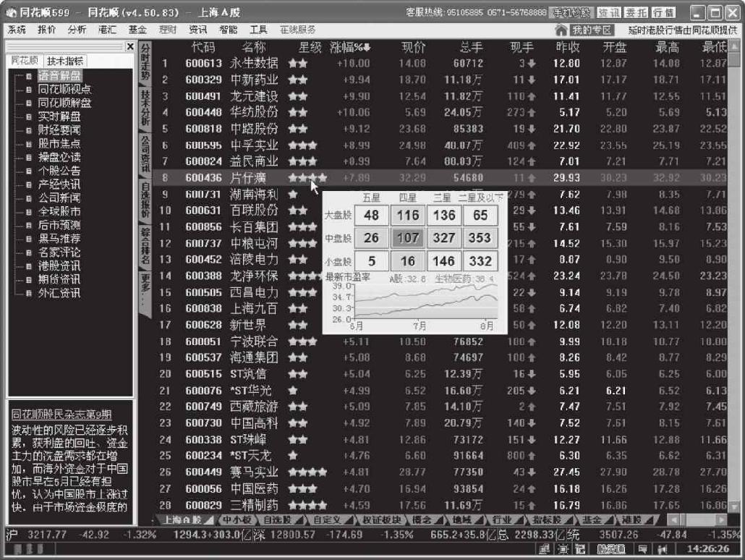Click the 332 small-cap cell in popup

tap(480, 261)
